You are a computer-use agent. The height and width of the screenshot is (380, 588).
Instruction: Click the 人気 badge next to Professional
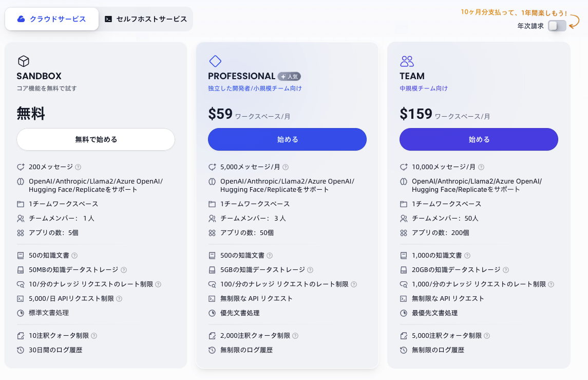click(x=289, y=76)
